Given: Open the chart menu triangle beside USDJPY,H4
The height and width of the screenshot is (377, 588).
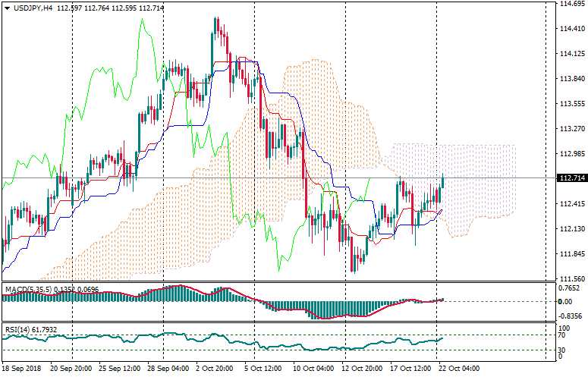Looking at the screenshot, I should (7, 8).
